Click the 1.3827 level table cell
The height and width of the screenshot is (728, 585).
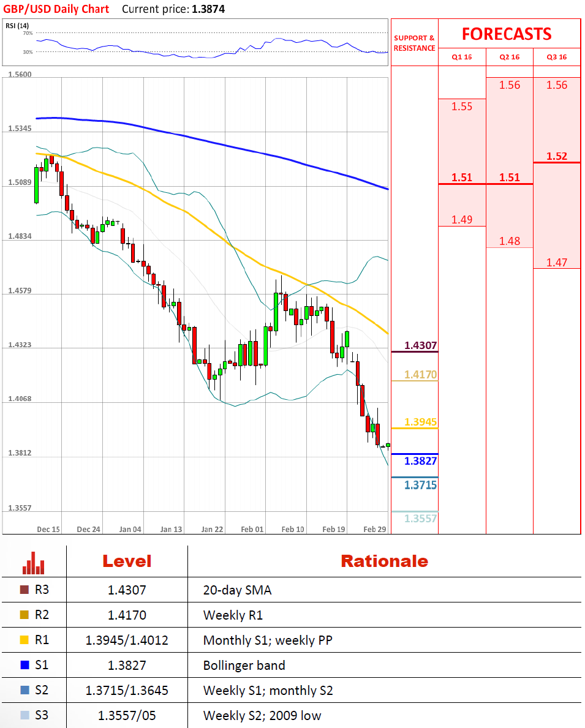127,666
